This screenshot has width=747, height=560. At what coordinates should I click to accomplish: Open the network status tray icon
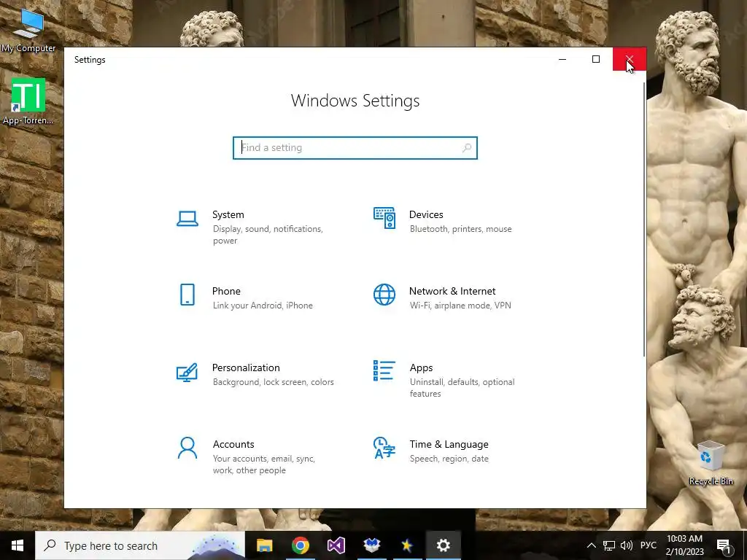point(609,545)
